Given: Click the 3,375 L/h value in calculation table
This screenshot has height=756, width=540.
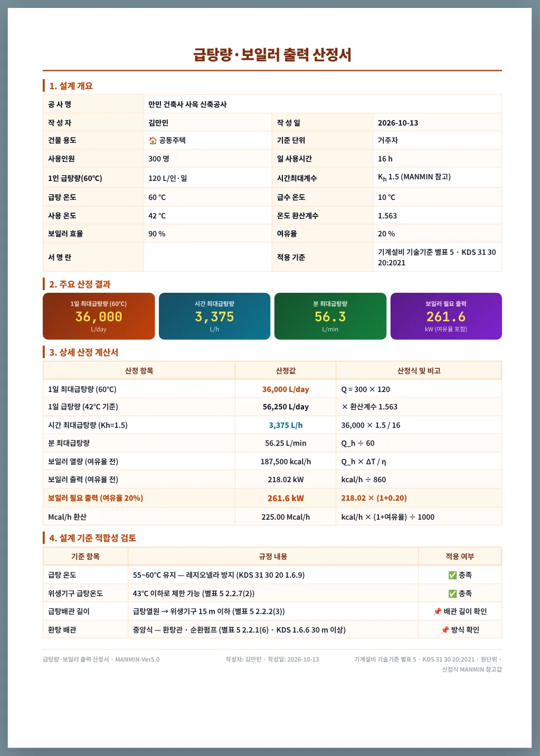Looking at the screenshot, I should (x=286, y=425).
